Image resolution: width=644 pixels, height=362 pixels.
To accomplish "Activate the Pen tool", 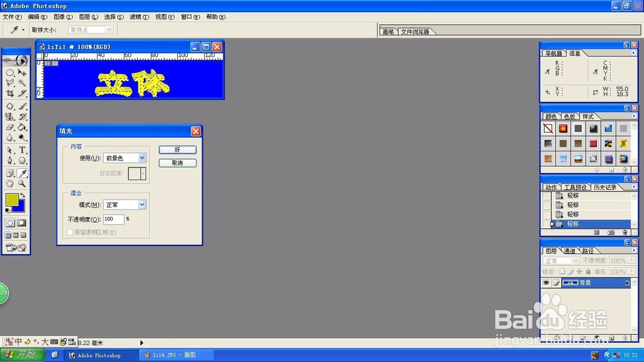I will (x=10, y=160).
